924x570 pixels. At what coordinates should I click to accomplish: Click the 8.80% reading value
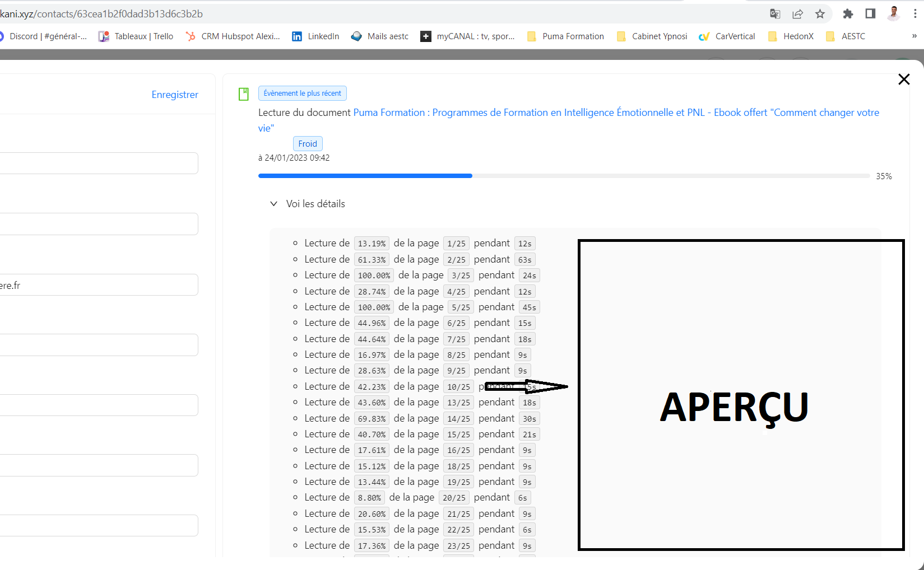[369, 498]
